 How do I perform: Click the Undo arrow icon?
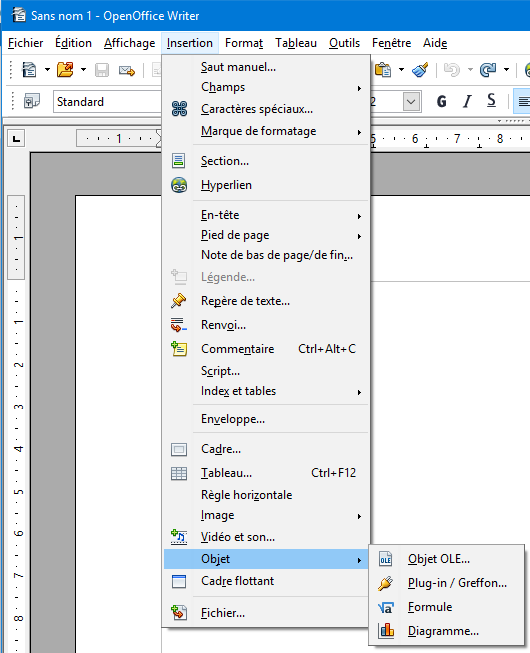[452, 70]
